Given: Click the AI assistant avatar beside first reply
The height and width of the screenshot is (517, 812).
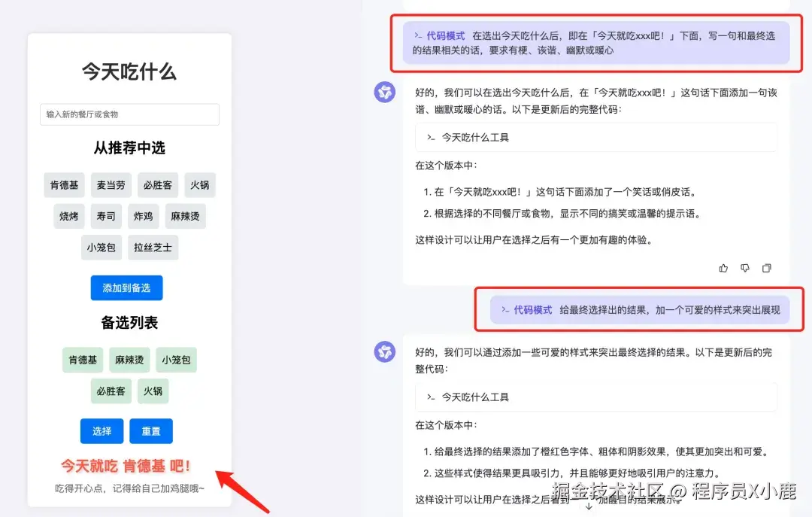Looking at the screenshot, I should click(x=384, y=92).
